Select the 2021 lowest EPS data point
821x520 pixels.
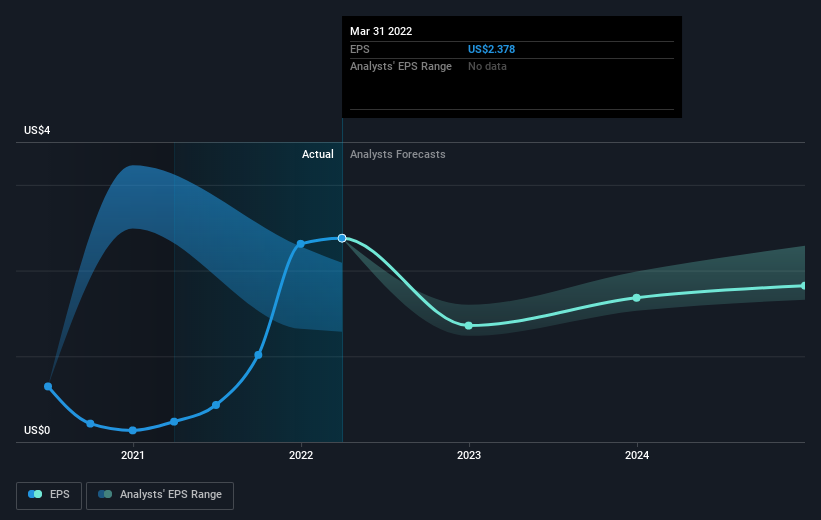click(x=132, y=430)
